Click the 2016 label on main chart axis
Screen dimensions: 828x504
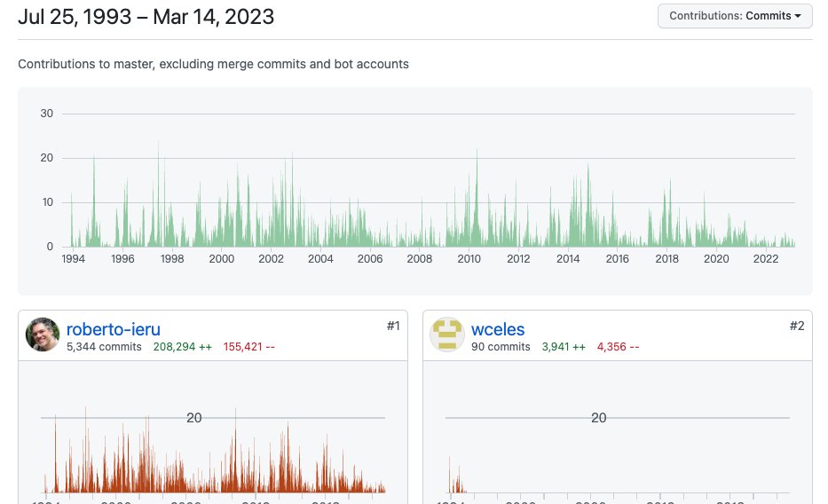point(618,258)
